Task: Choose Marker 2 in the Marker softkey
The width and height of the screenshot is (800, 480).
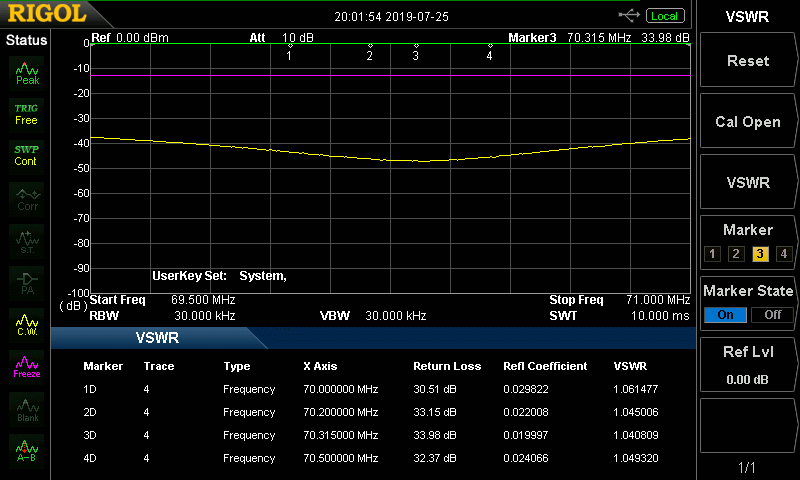Action: point(736,253)
